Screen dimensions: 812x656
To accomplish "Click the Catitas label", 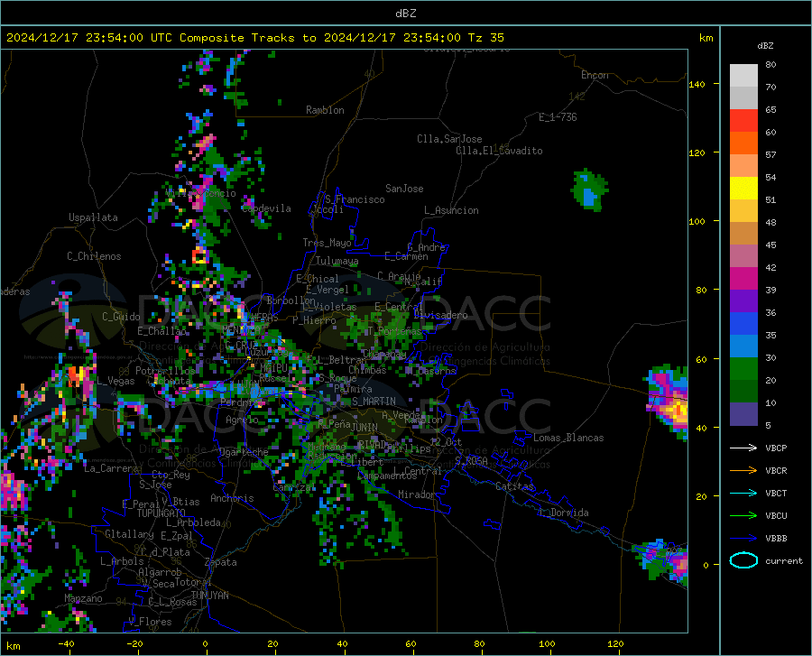I will [x=514, y=486].
